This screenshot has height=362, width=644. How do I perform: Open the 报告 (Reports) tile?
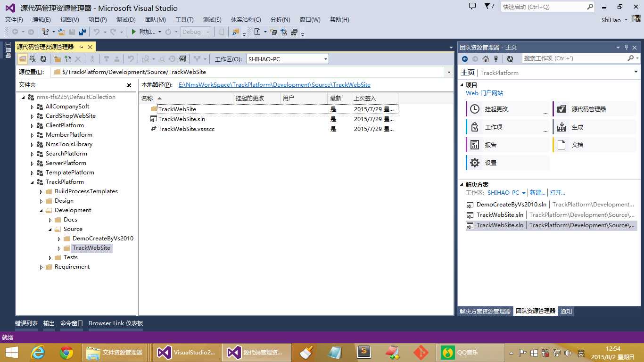(507, 145)
